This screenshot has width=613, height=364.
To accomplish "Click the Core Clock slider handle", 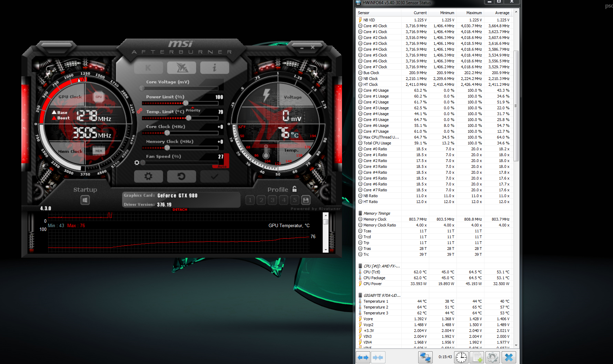I will pyautogui.click(x=167, y=133).
